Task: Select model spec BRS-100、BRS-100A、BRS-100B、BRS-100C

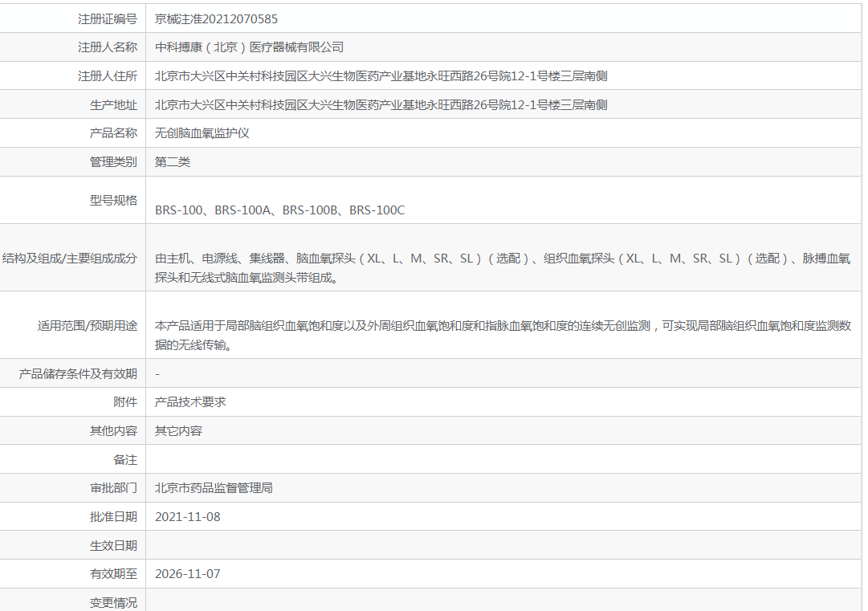Action: coord(279,210)
